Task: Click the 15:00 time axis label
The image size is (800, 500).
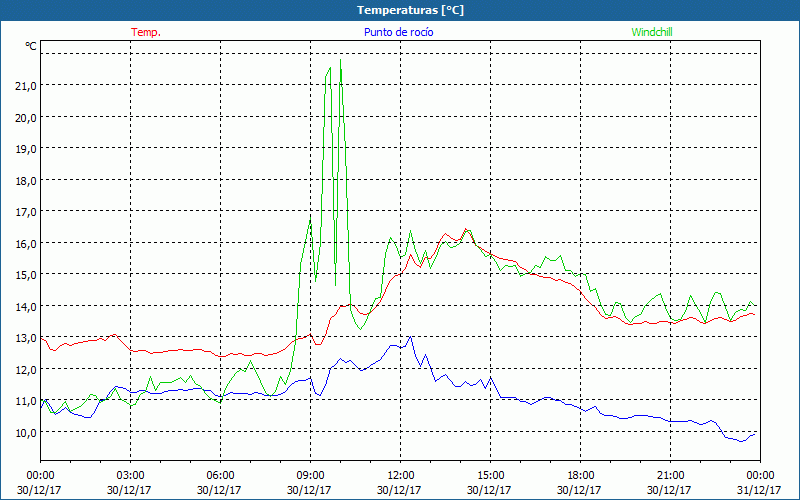Action: tap(490, 476)
